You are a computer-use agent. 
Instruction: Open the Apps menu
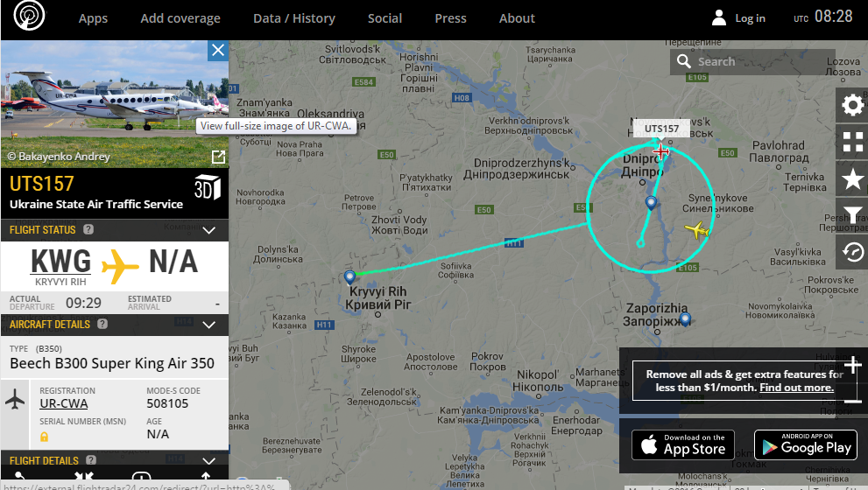(93, 18)
